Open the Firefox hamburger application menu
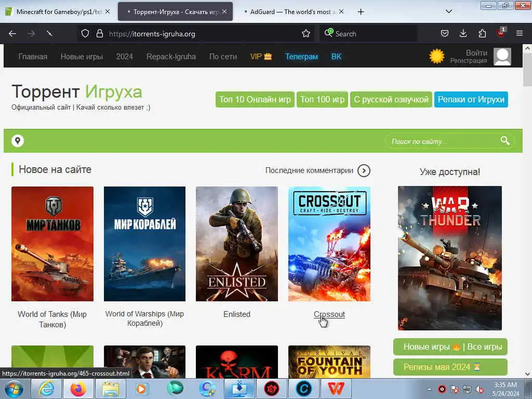Image resolution: width=532 pixels, height=399 pixels. (x=520, y=34)
